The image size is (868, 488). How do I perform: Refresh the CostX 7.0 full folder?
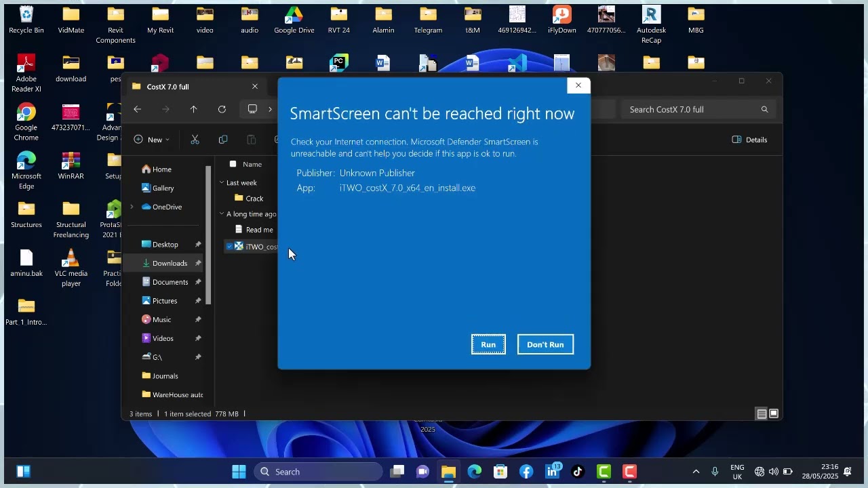pyautogui.click(x=222, y=109)
